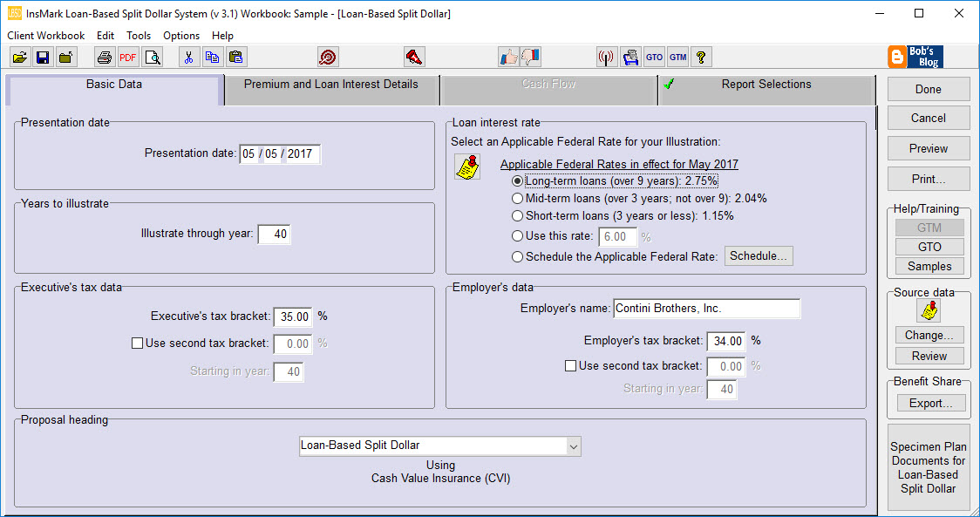980x517 pixels.
Task: Select the Long-term loans 2.75% rate
Action: [x=518, y=180]
